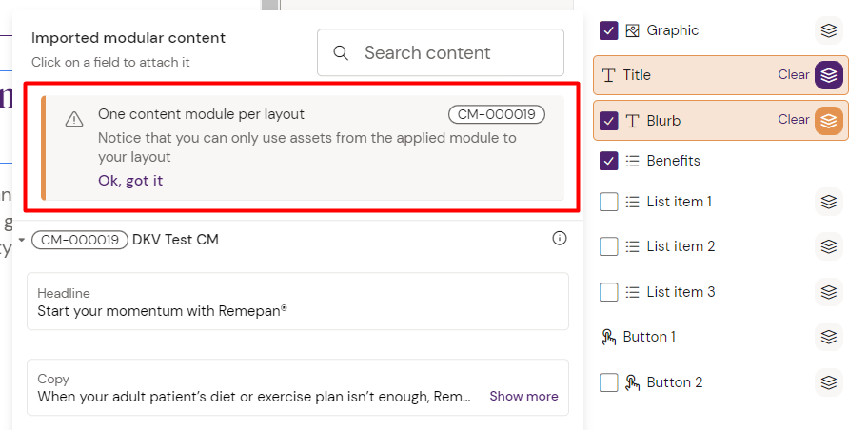Viewport: 868px width, 430px height.
Task: Click the purple layers icon on Title
Action: tap(829, 75)
